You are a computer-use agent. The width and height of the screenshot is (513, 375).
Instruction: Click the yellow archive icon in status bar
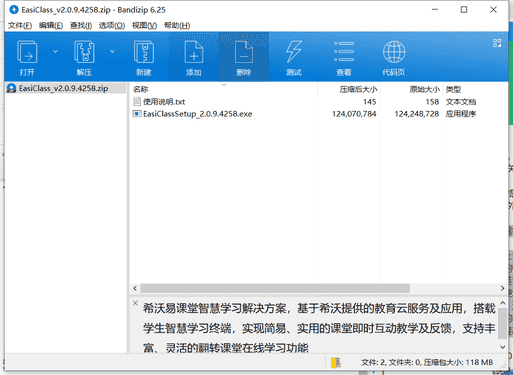(336, 362)
